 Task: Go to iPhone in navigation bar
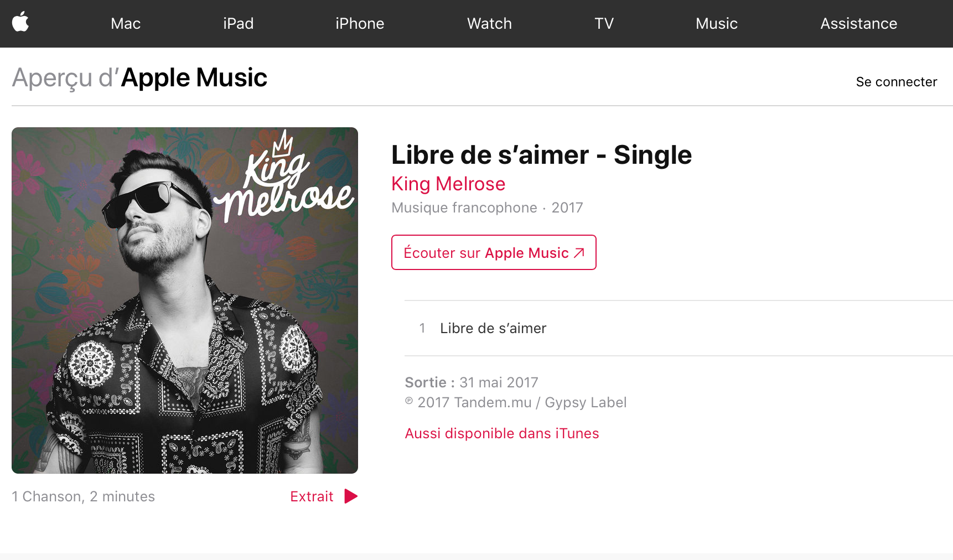coord(360,23)
